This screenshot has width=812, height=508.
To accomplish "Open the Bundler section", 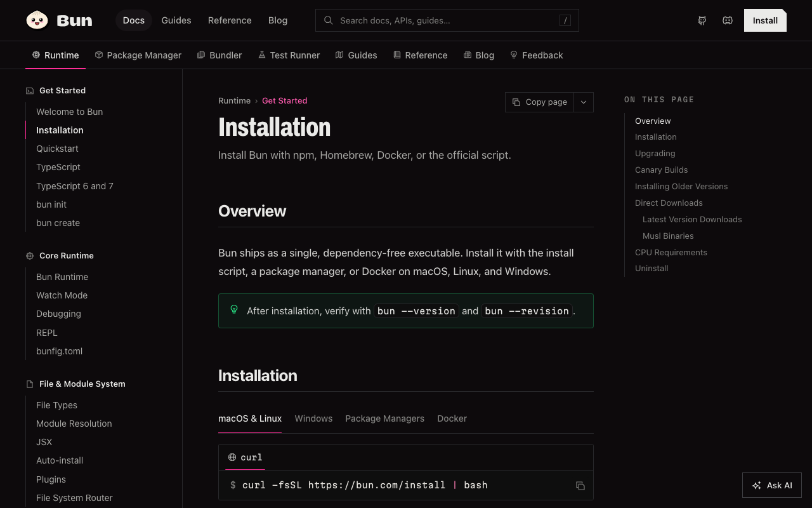I will [x=219, y=55].
